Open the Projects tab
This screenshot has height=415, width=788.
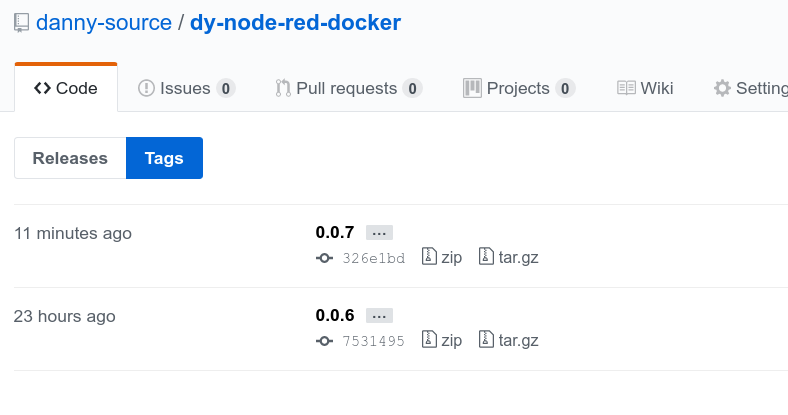pyautogui.click(x=518, y=88)
